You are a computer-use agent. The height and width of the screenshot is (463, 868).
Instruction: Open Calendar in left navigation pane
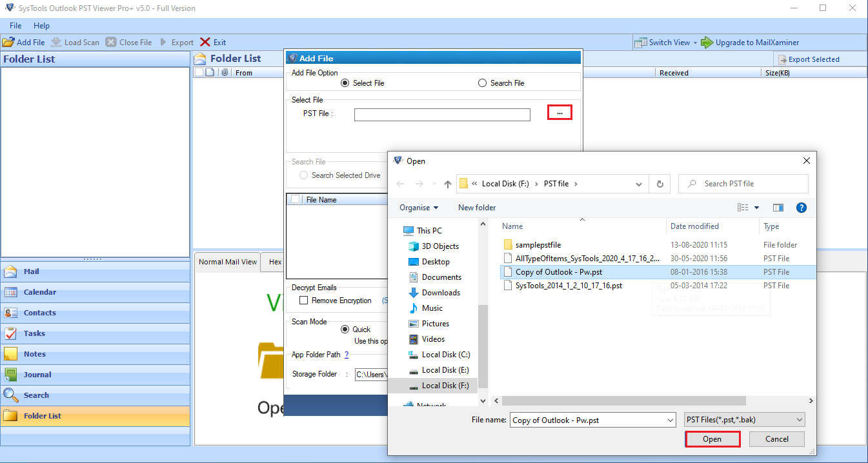(x=95, y=292)
